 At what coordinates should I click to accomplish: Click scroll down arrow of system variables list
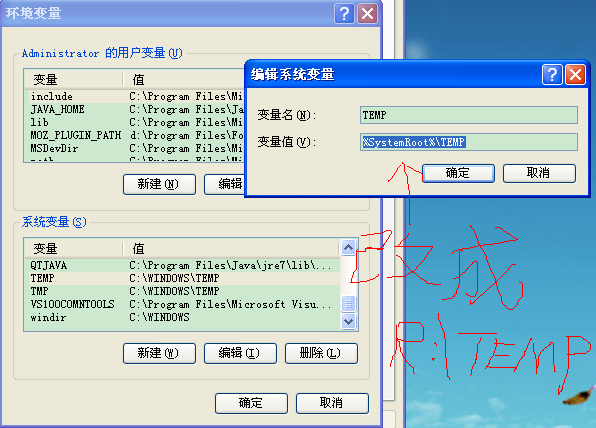pos(349,322)
